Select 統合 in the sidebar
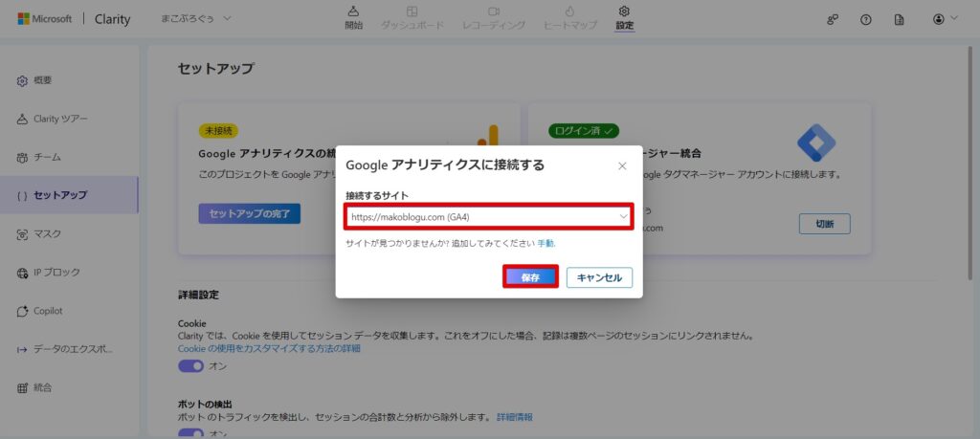Screen dimensions: 980x439 pos(69,387)
